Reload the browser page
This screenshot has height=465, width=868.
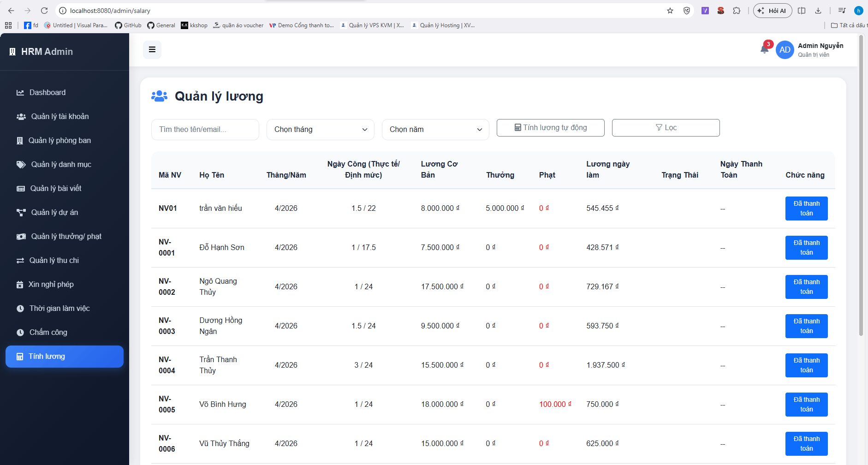click(44, 11)
